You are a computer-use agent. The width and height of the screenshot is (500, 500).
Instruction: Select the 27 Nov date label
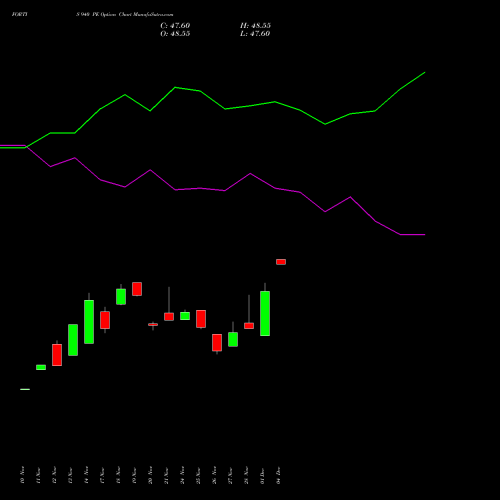[230, 475]
